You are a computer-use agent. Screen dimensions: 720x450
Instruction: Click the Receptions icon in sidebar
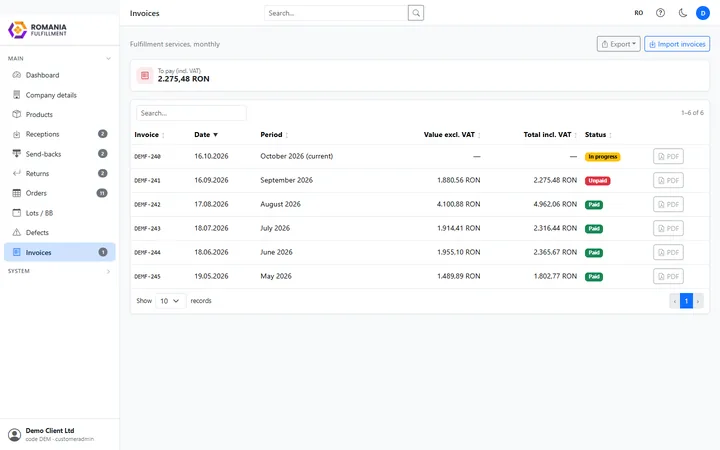(x=17, y=134)
